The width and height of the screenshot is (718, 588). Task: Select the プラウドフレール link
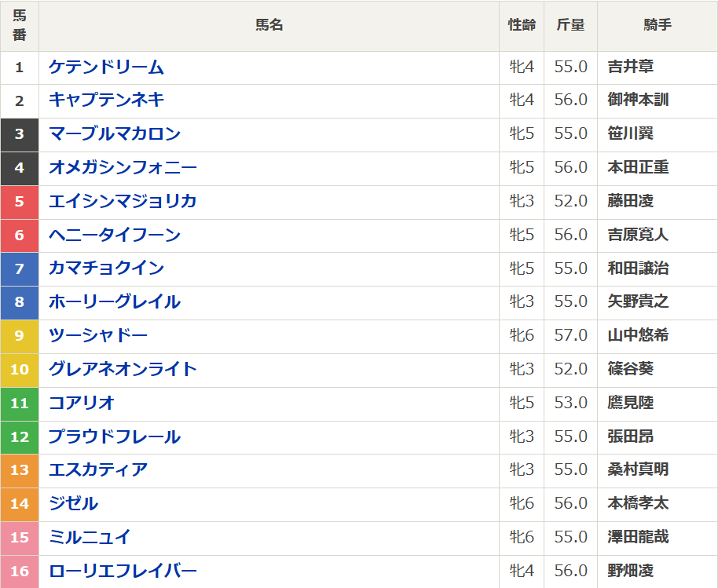(115, 436)
